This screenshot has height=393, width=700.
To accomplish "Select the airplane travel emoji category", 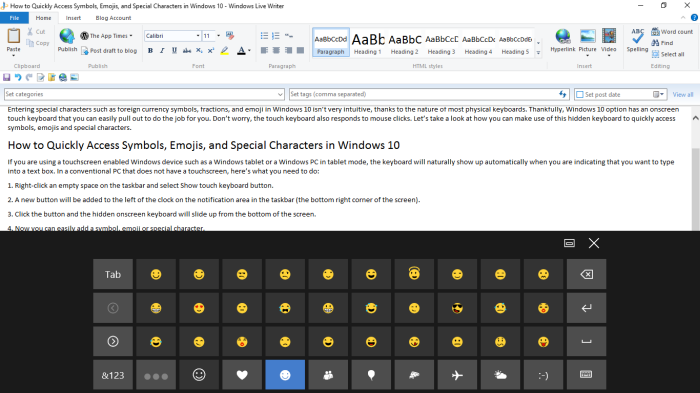I will [x=457, y=375].
